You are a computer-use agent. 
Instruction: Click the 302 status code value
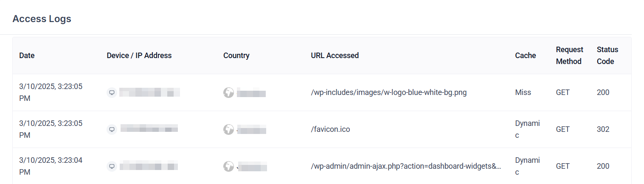tap(603, 129)
